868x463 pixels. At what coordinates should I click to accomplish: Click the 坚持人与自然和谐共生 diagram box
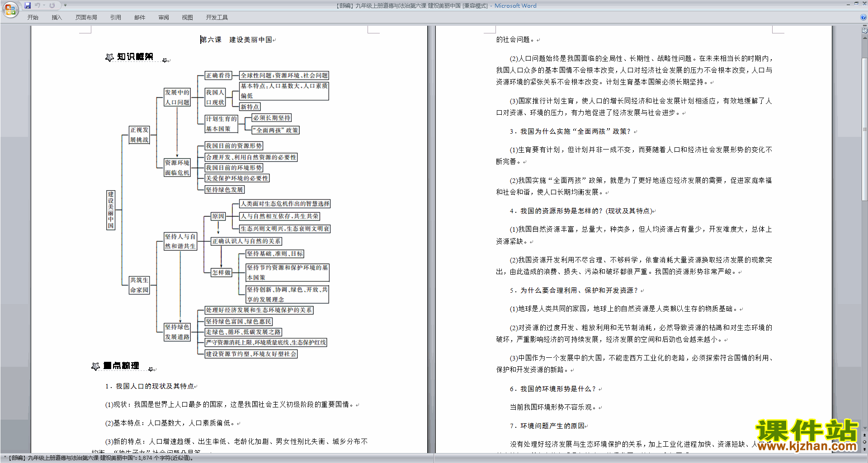pyautogui.click(x=180, y=241)
